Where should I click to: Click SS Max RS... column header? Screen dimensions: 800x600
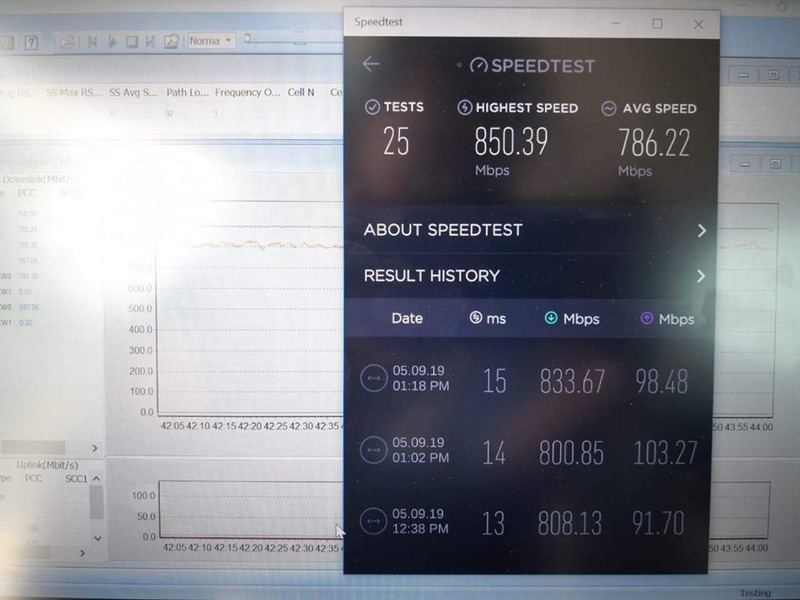tap(74, 93)
